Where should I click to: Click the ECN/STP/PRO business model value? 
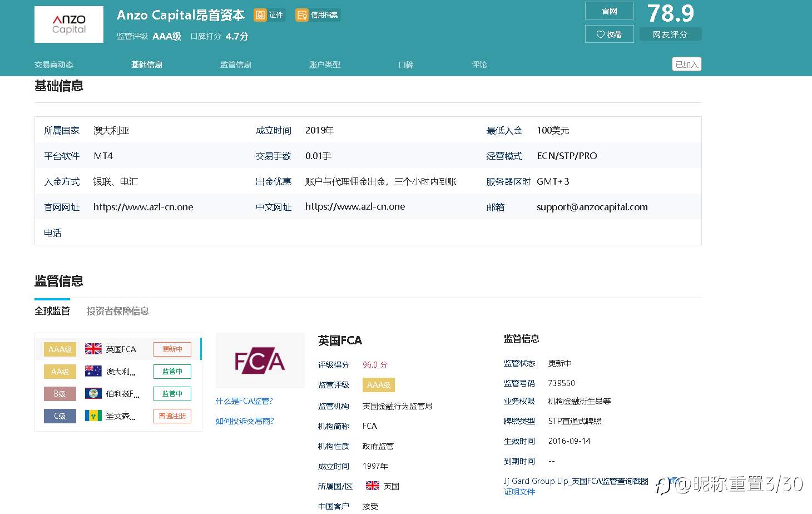click(567, 156)
